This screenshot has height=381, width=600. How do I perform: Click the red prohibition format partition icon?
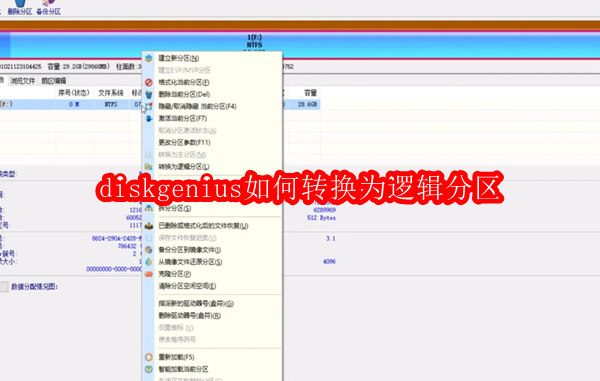149,82
